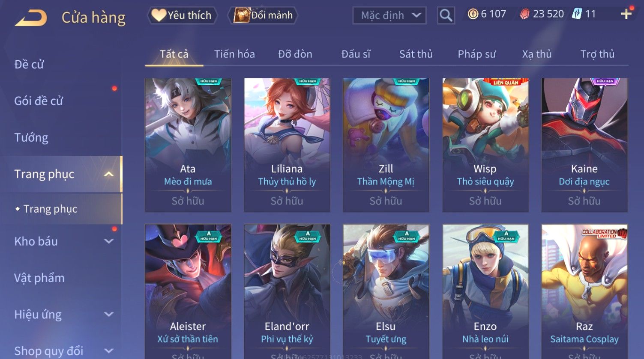This screenshot has height=359, width=644.
Task: Open the Liliana Thủy thủ hồ ly skin card
Action: [x=287, y=145]
